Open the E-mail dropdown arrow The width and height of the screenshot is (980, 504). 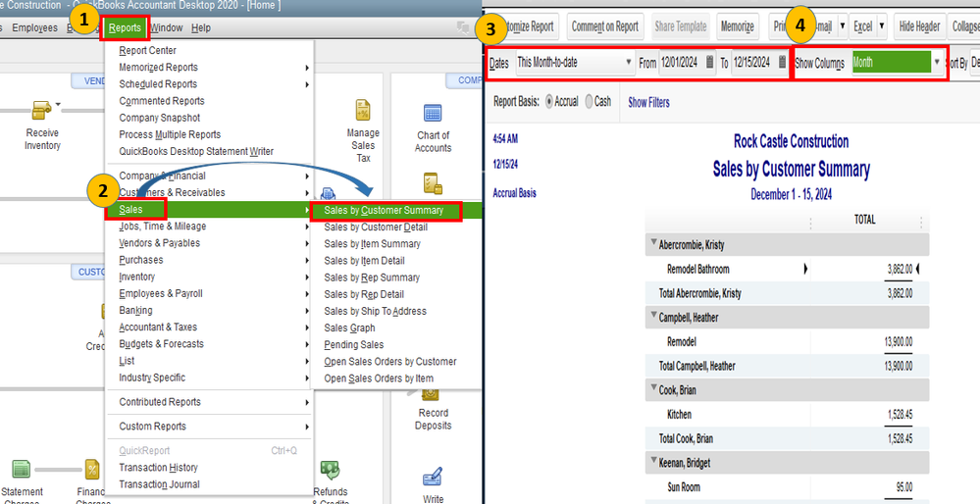pos(843,26)
